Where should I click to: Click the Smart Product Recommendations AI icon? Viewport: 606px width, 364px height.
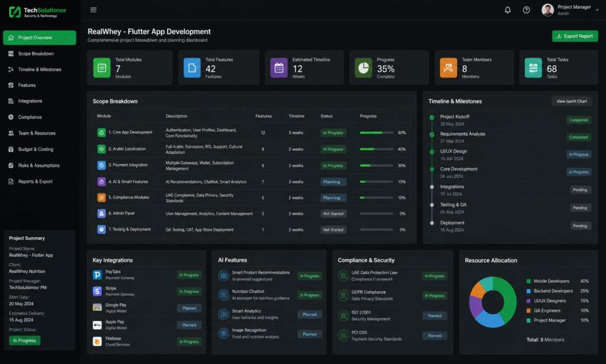223,276
